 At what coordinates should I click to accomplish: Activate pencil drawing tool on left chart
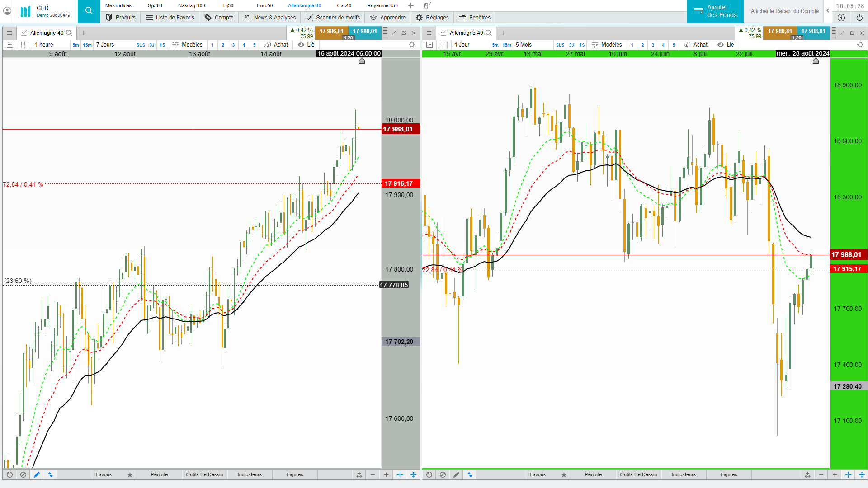click(x=37, y=474)
